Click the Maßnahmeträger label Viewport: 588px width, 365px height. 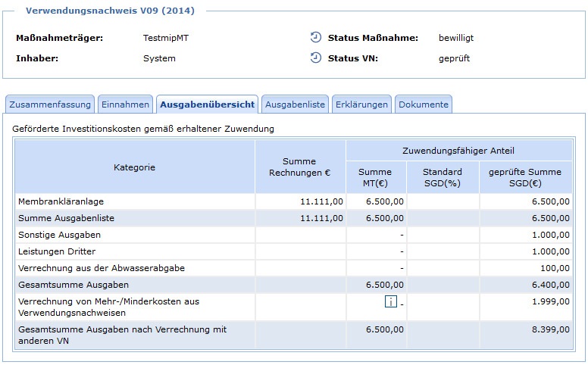59,38
